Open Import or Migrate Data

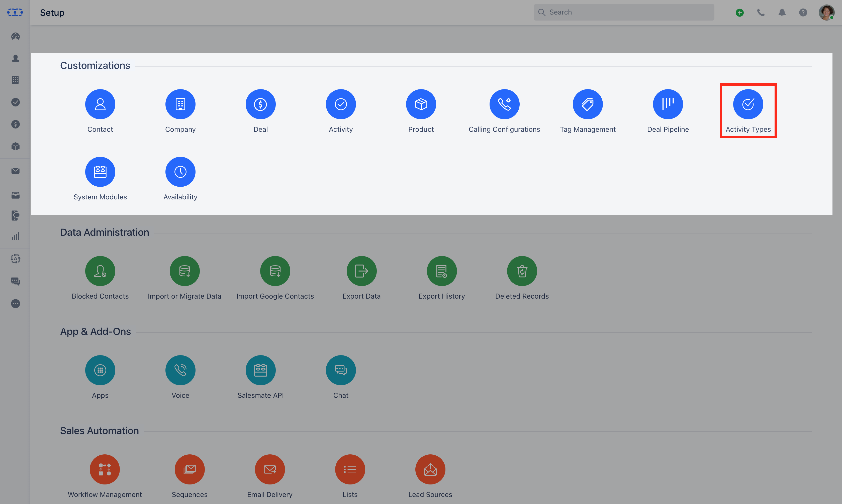pos(184,271)
